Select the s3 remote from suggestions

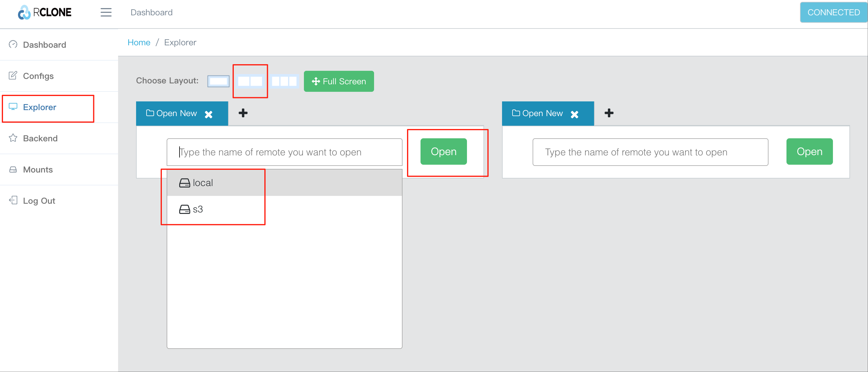click(x=284, y=209)
